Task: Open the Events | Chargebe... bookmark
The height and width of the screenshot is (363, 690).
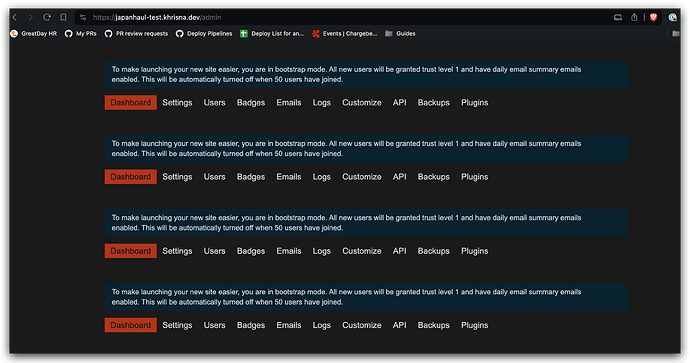Action: (x=345, y=33)
